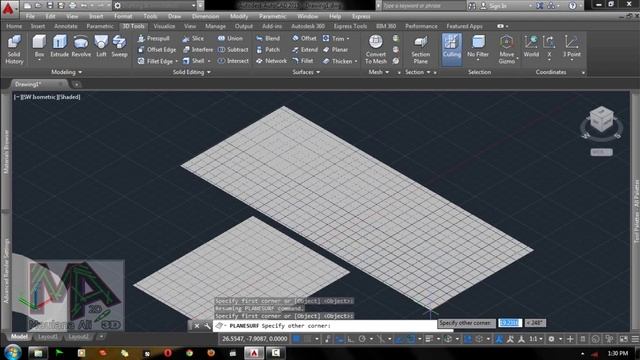The width and height of the screenshot is (640, 360).
Task: Select the Box modeling tool
Action: [39, 47]
